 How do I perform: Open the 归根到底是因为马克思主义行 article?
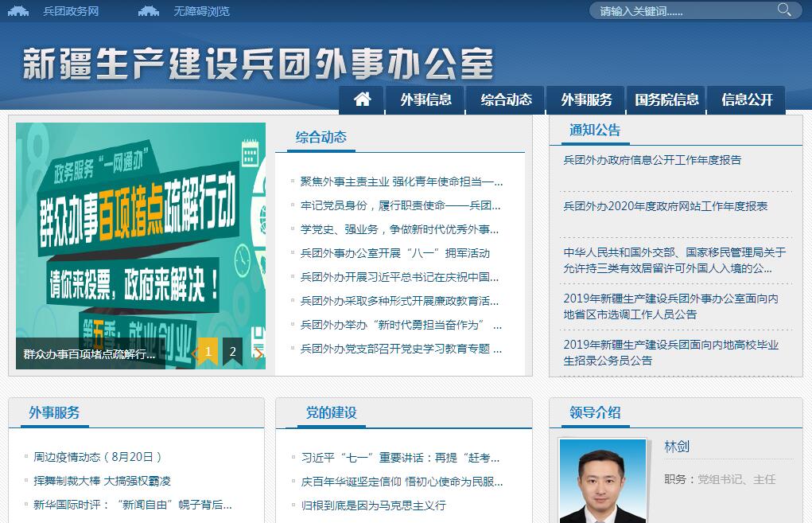[x=373, y=505]
